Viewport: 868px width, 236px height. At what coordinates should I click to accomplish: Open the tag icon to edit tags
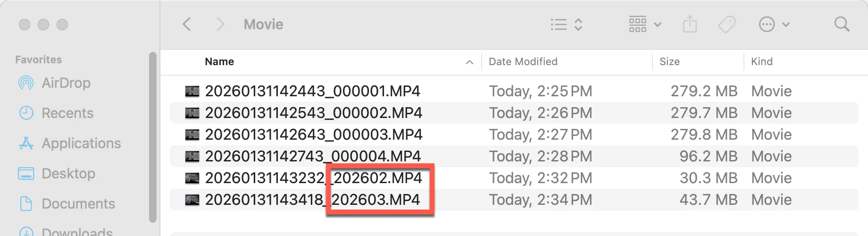(727, 24)
